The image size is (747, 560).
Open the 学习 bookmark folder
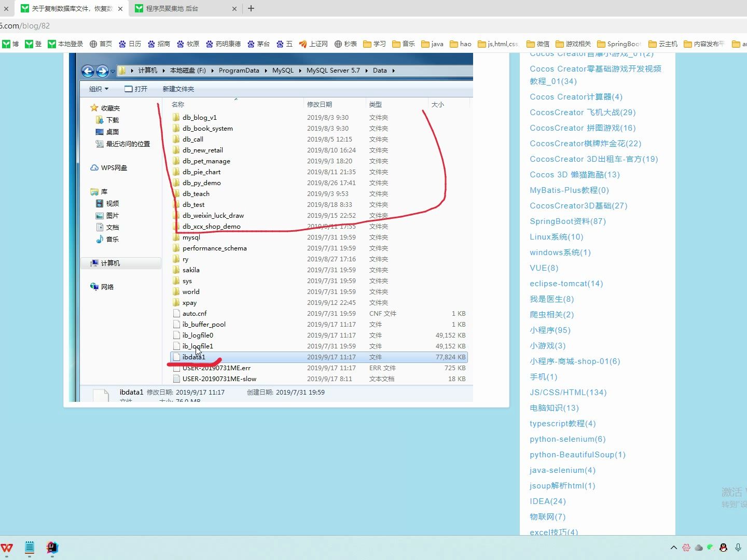(375, 44)
